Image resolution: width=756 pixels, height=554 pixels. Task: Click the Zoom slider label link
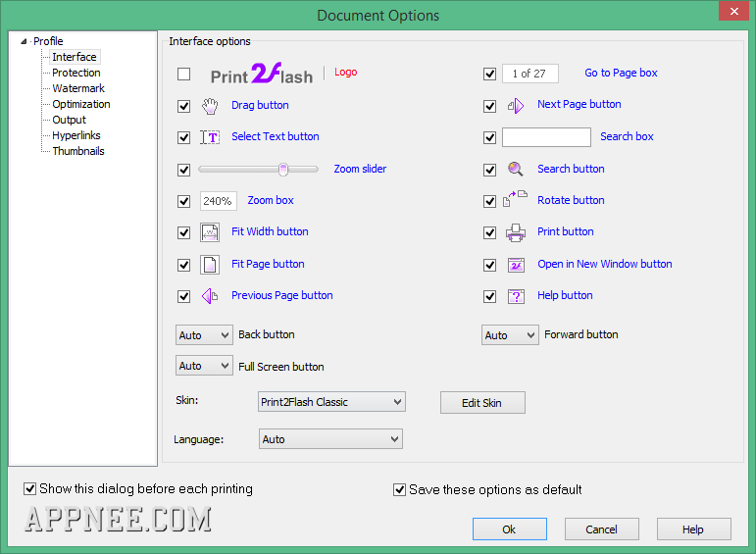pyautogui.click(x=360, y=169)
